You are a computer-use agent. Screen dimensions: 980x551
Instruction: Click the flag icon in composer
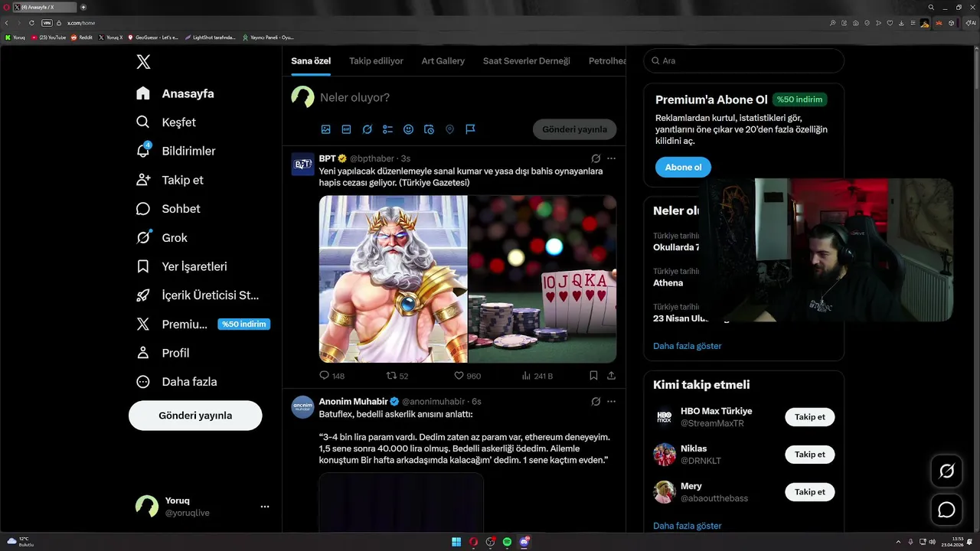pyautogui.click(x=470, y=129)
